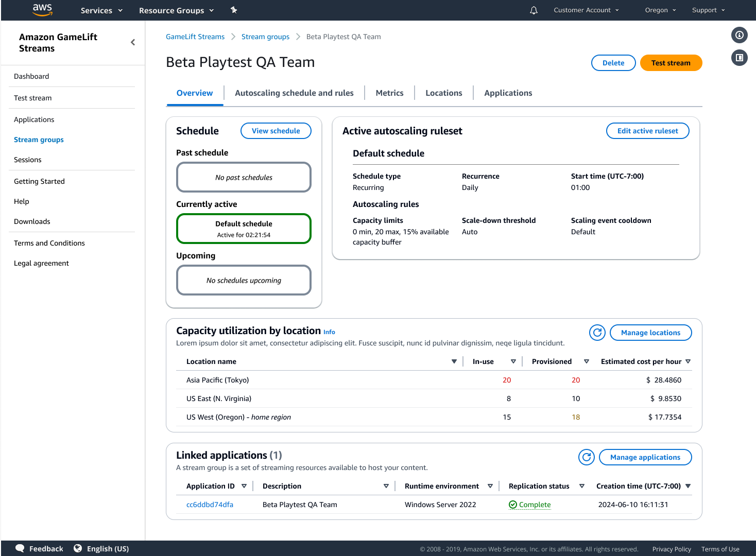This screenshot has width=756, height=556.
Task: Refresh the linked applications table
Action: coord(587,457)
